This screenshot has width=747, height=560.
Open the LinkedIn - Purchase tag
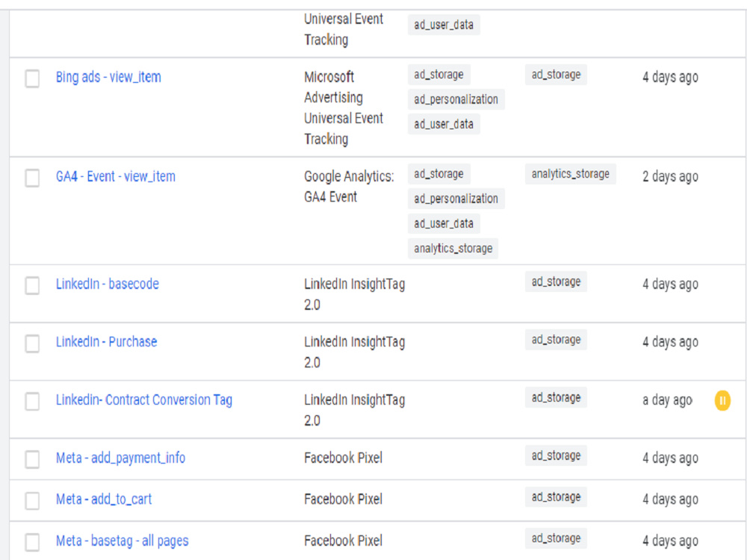(x=107, y=341)
